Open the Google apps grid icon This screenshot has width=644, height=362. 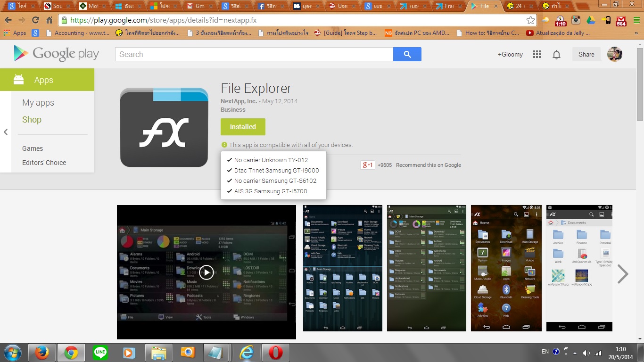pos(537,54)
